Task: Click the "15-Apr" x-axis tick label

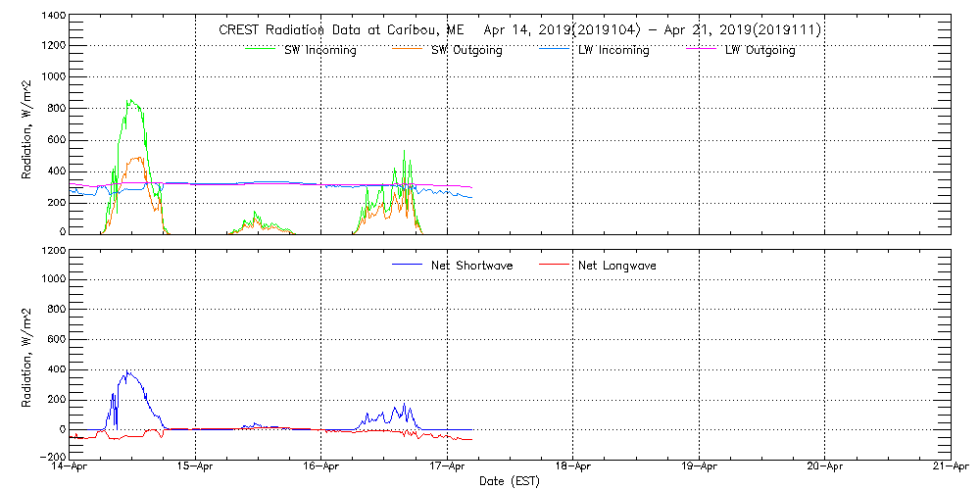Action: click(196, 465)
